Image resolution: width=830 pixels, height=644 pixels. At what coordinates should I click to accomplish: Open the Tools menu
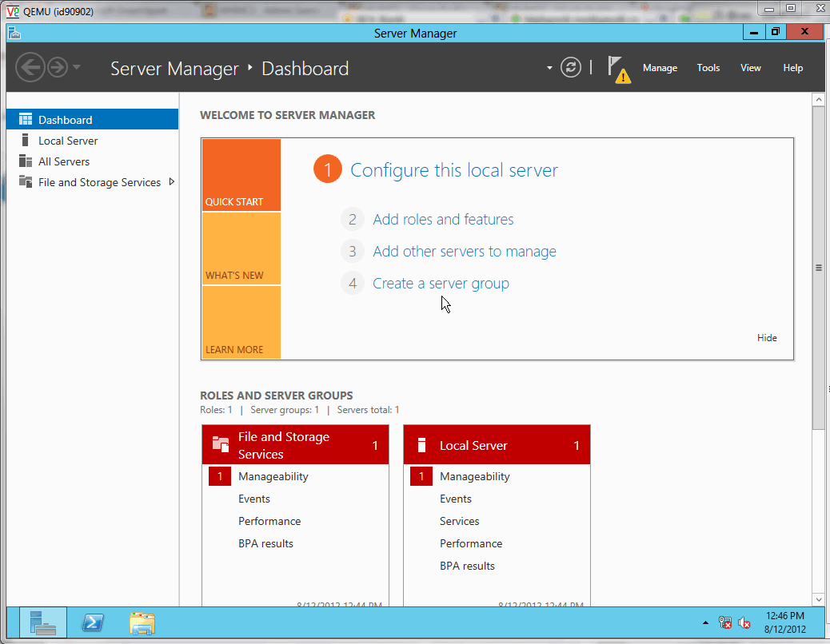(708, 68)
